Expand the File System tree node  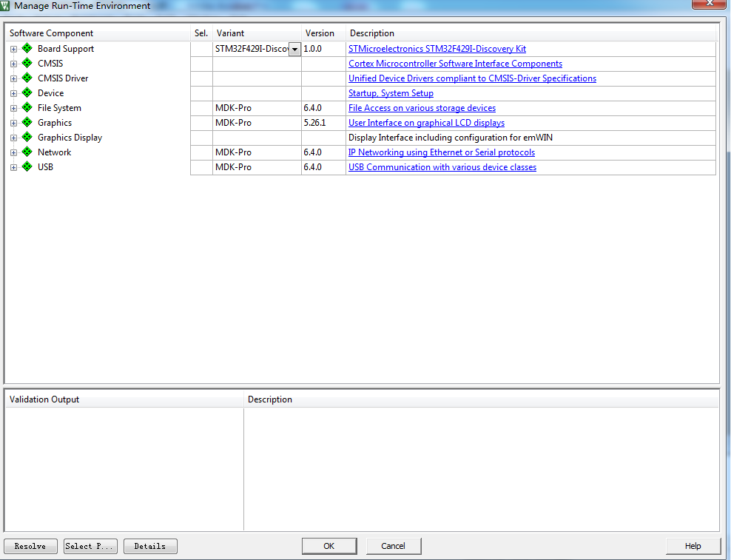13,109
